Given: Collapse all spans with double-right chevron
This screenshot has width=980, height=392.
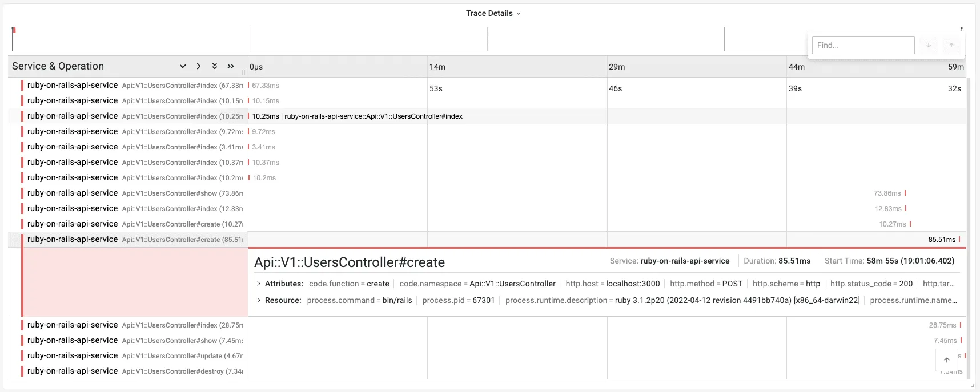Looking at the screenshot, I should pos(231,66).
